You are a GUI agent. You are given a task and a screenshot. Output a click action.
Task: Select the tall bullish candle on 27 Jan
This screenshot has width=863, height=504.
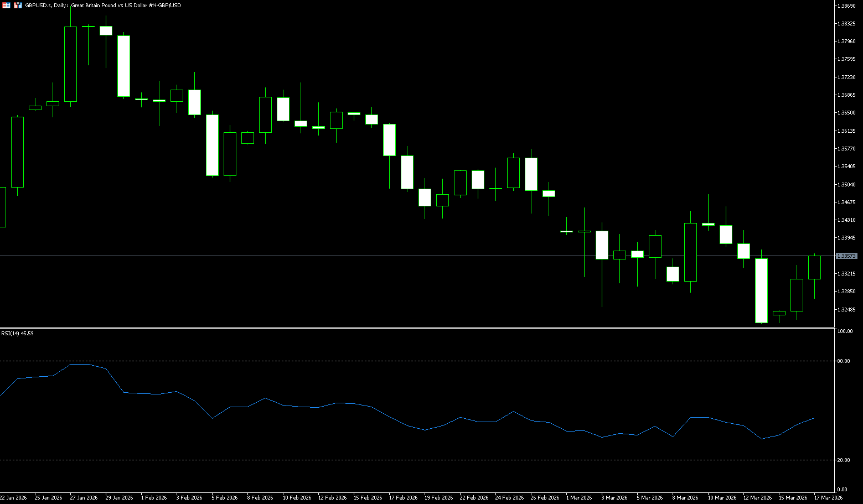pos(70,64)
